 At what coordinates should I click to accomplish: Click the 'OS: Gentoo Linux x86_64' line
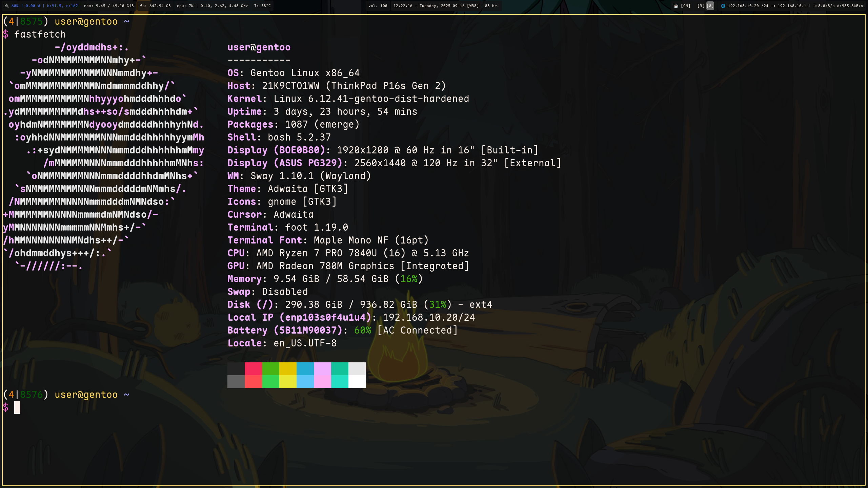(294, 73)
